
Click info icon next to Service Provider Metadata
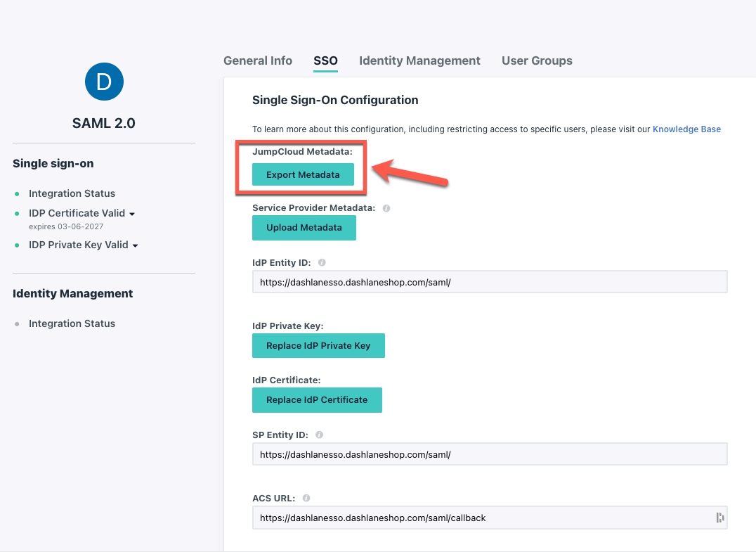click(386, 208)
